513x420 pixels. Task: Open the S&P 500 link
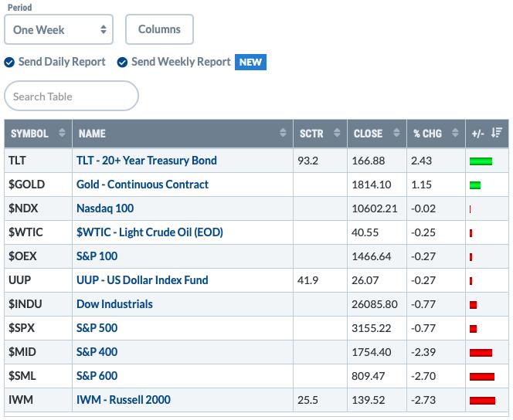point(97,328)
